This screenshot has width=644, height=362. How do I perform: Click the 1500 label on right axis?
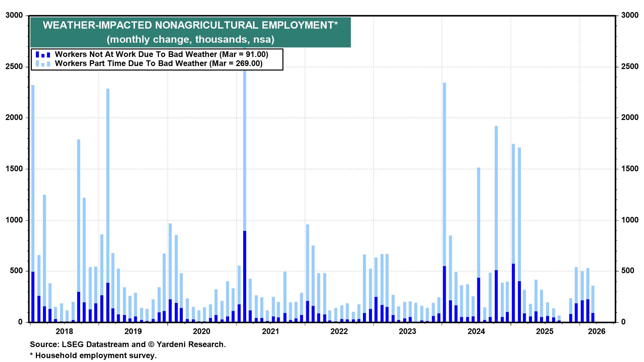[630, 169]
